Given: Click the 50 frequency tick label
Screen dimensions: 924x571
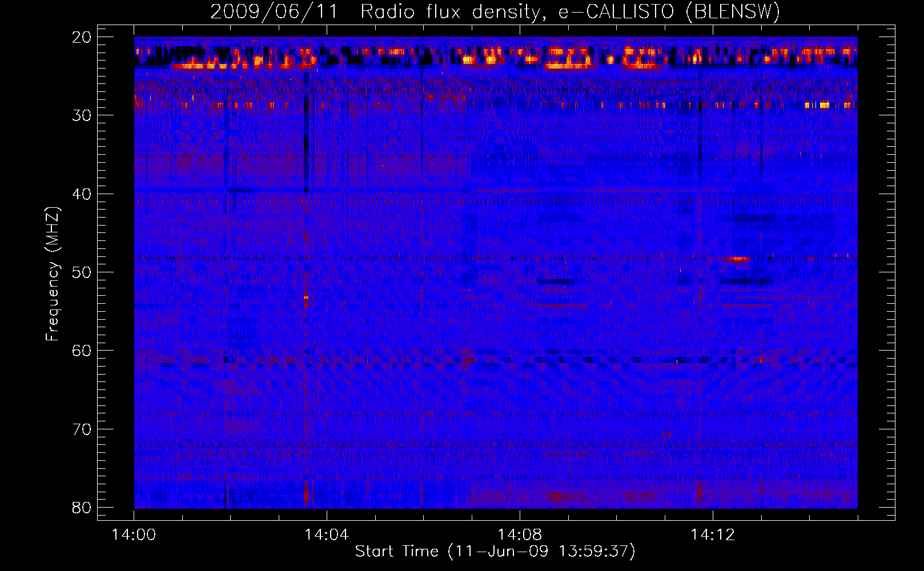Looking at the screenshot, I should point(82,272).
